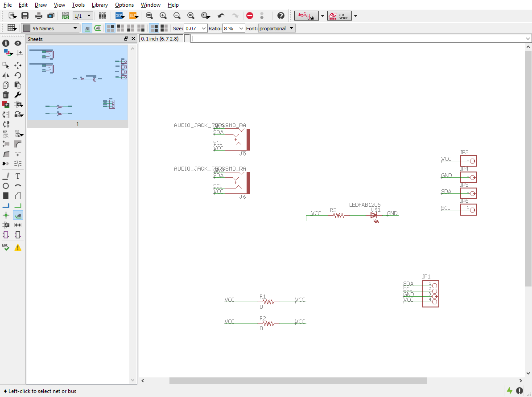Screen dimensions: 532x397
Task: Expand the design link dropdown arrow
Action: click(323, 16)
